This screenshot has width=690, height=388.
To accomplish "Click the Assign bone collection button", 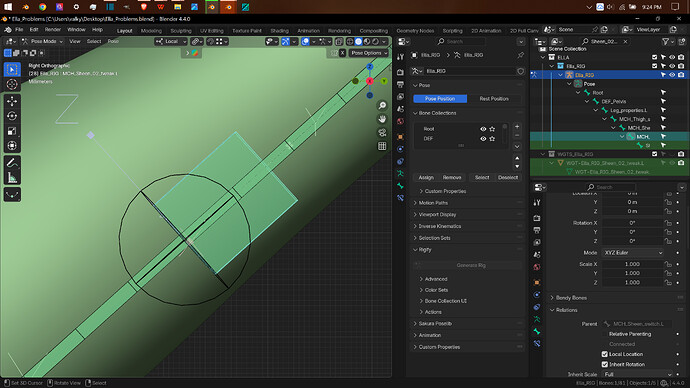I will coord(426,178).
